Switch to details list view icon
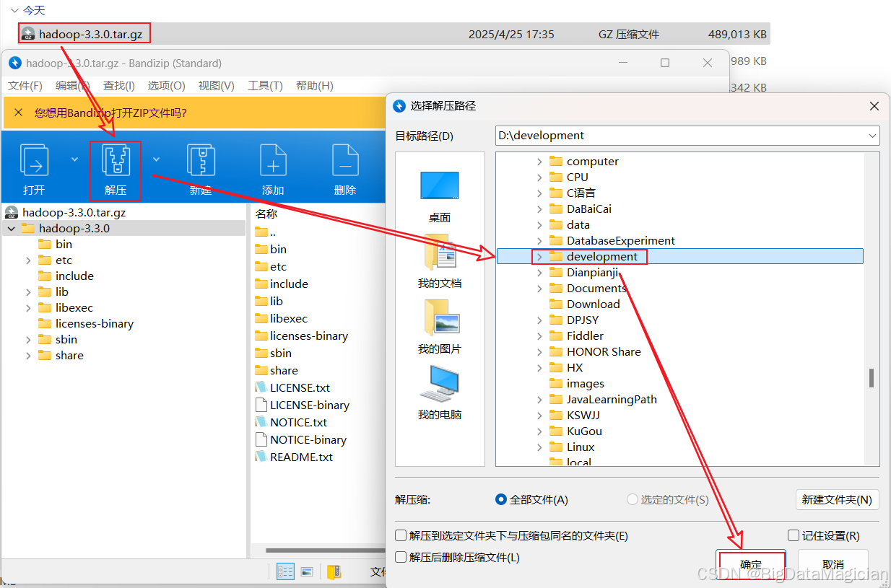This screenshot has height=588, width=891. click(x=285, y=571)
